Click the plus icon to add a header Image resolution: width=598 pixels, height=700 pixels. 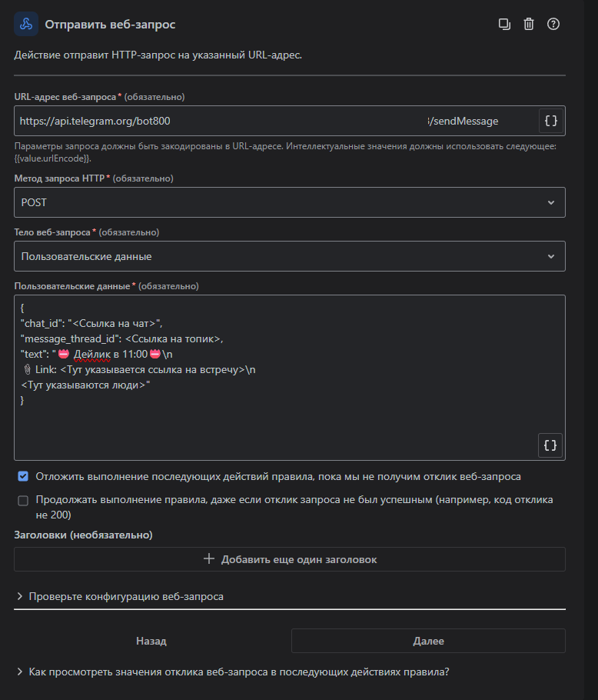point(208,559)
